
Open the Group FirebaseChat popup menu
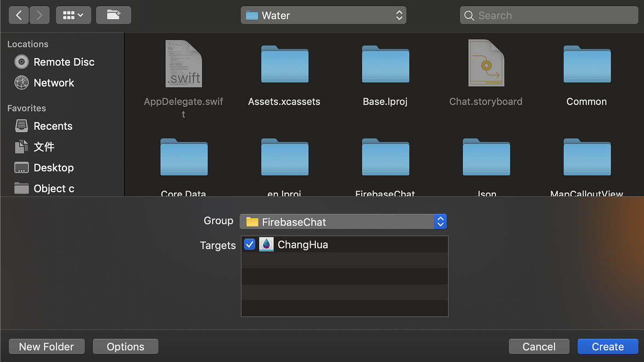coord(343,222)
